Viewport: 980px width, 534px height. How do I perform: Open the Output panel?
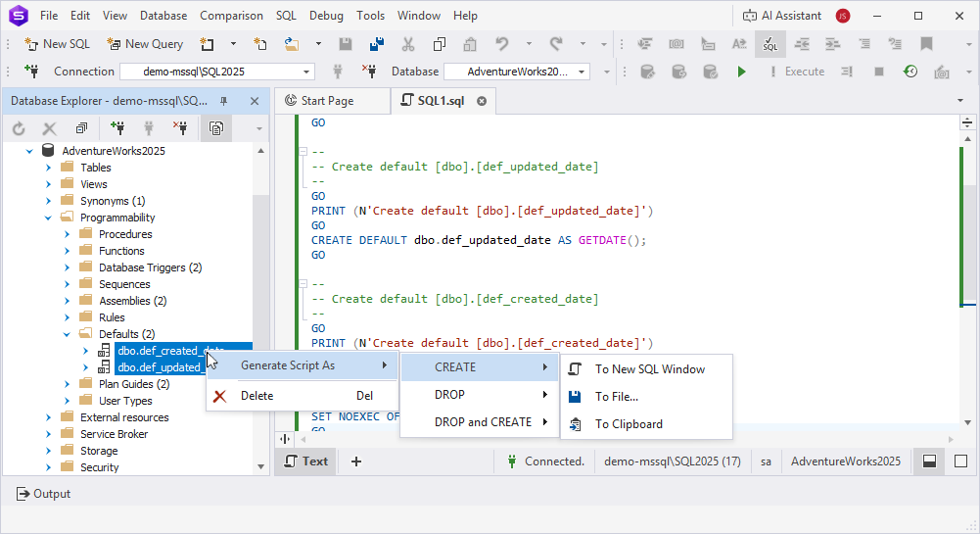point(43,494)
